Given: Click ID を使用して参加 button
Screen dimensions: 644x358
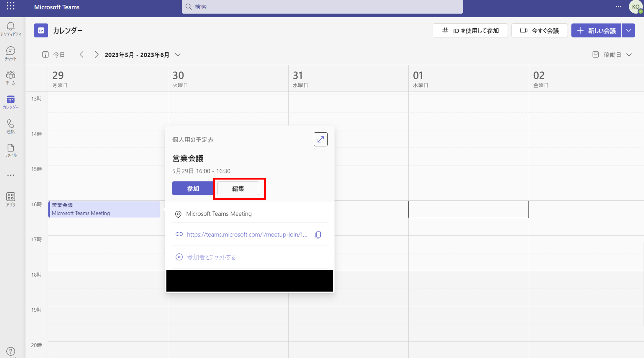Looking at the screenshot, I should pyautogui.click(x=470, y=30).
